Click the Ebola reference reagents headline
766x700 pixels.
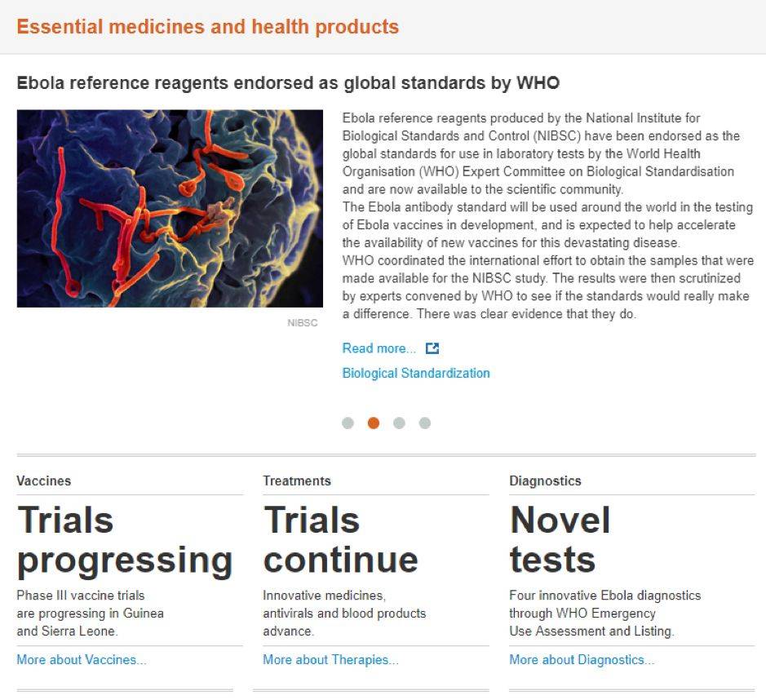click(288, 83)
